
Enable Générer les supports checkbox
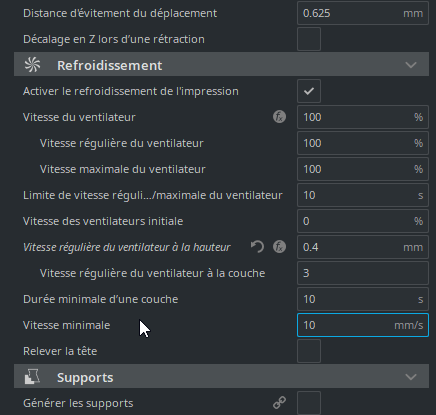(309, 403)
